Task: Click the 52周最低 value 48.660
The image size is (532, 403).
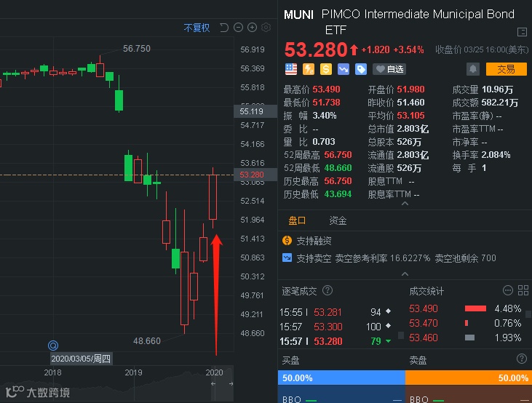Action: (338, 167)
